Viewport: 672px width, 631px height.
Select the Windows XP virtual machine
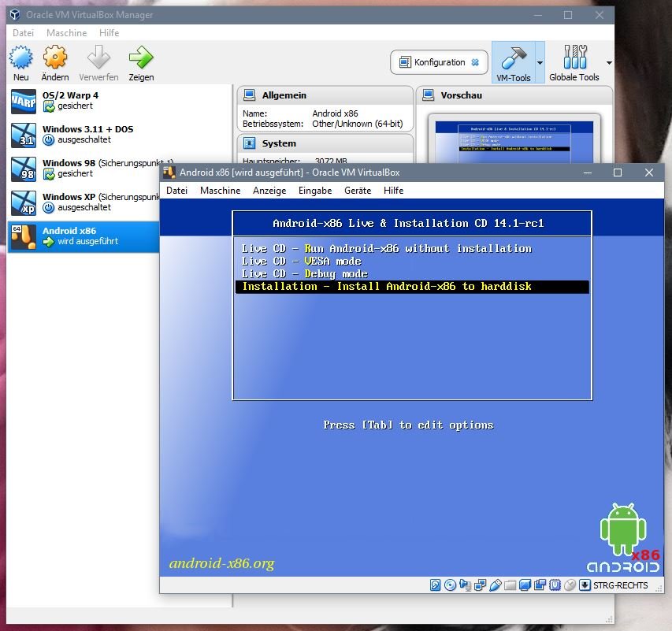tap(84, 203)
